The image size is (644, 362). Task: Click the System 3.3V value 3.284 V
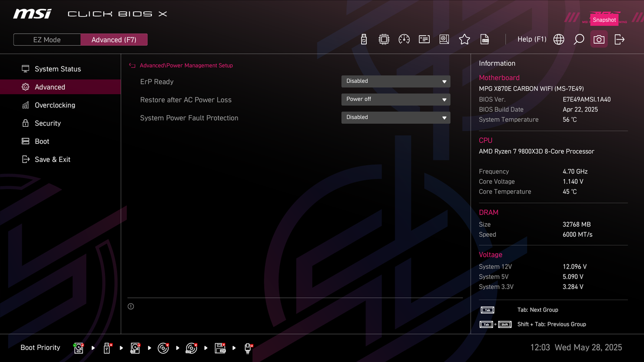coord(573,287)
